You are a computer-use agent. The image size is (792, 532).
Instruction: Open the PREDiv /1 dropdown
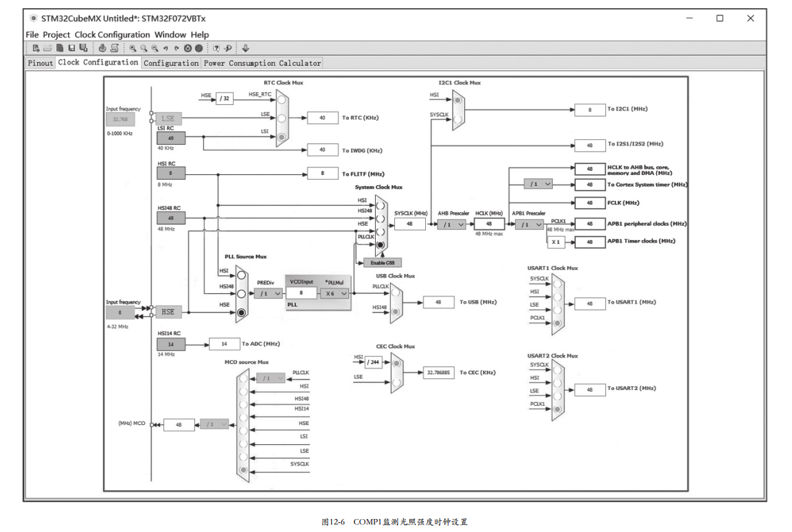[268, 293]
